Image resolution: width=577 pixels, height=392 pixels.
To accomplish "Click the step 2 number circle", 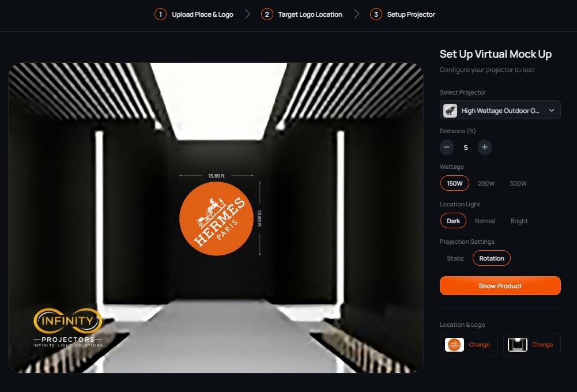I will pos(267,14).
